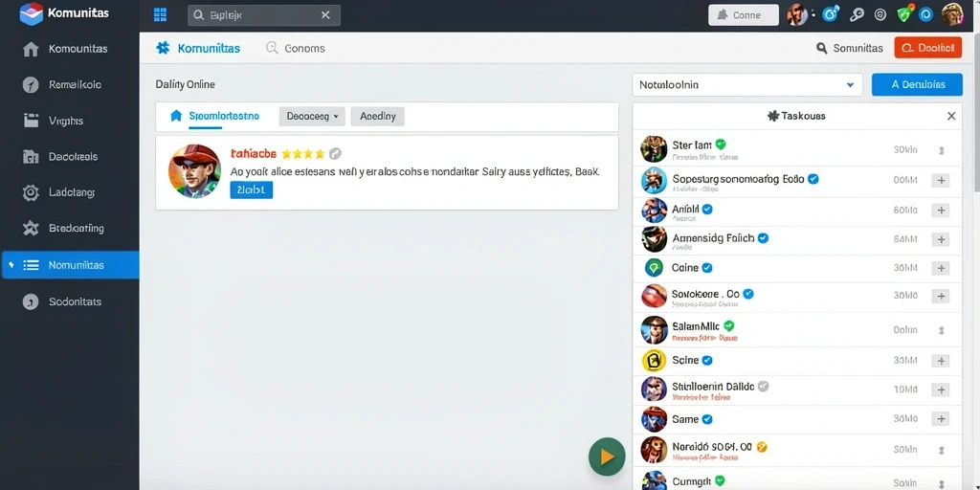The width and height of the screenshot is (980, 490).
Task: Select the Anfold list entry
Action: pyautogui.click(x=797, y=212)
